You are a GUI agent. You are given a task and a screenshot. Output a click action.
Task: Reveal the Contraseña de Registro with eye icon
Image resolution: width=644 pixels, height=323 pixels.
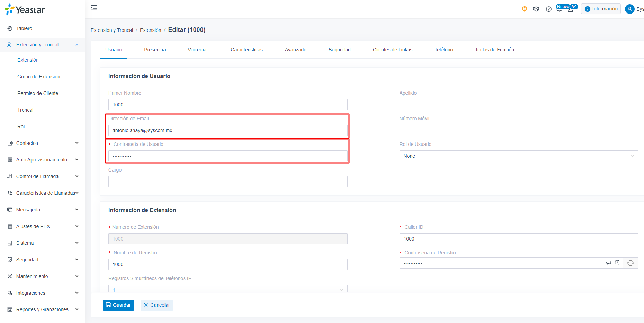[608, 263]
